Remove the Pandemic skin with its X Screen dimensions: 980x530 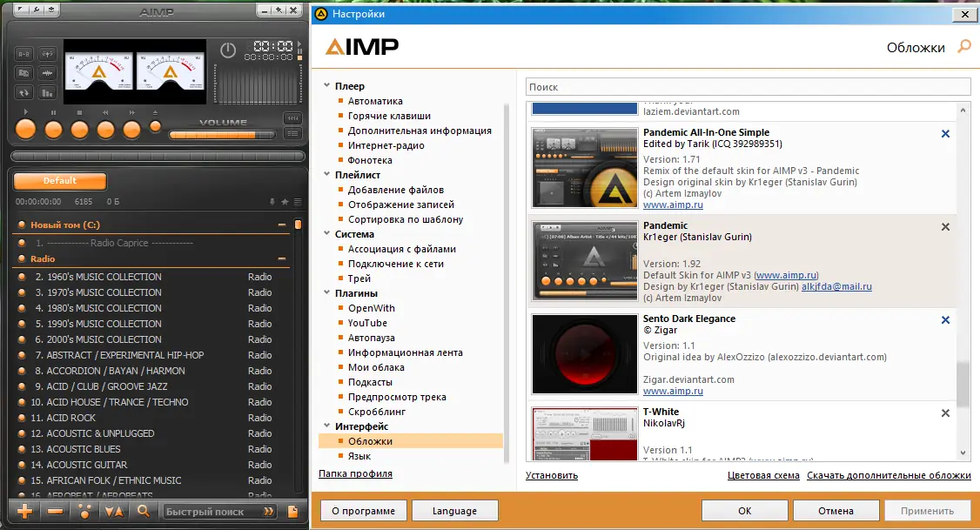pyautogui.click(x=945, y=226)
